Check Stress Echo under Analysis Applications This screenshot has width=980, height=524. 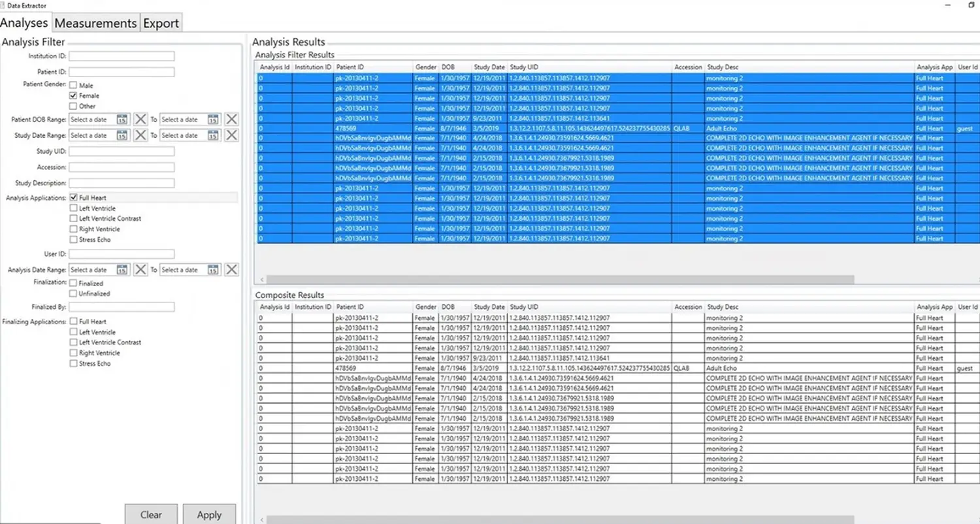(x=73, y=240)
